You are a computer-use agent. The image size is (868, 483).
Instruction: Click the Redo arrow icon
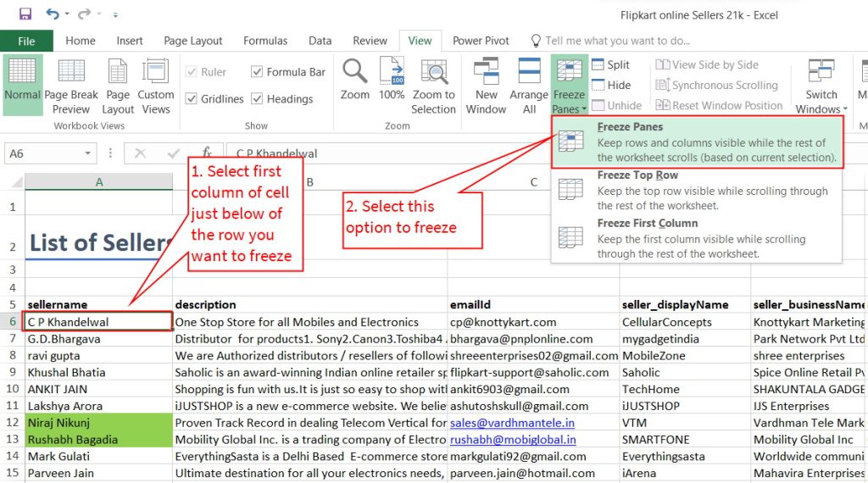point(84,14)
